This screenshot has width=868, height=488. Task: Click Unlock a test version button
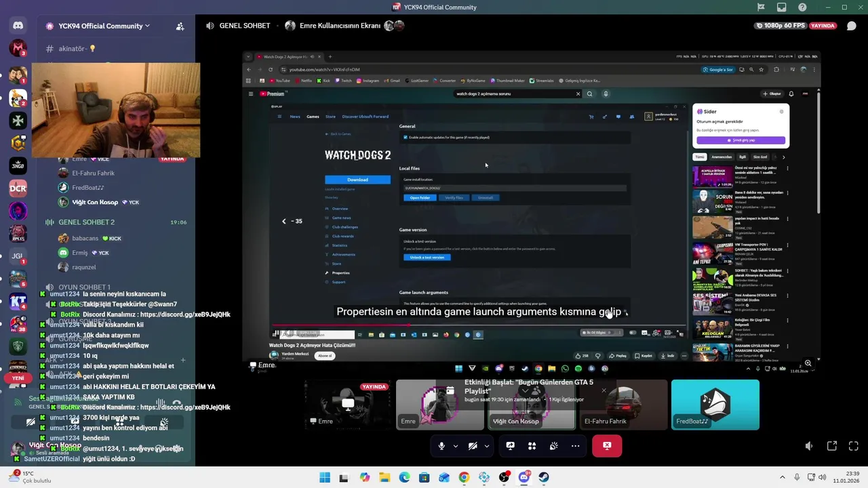(427, 258)
